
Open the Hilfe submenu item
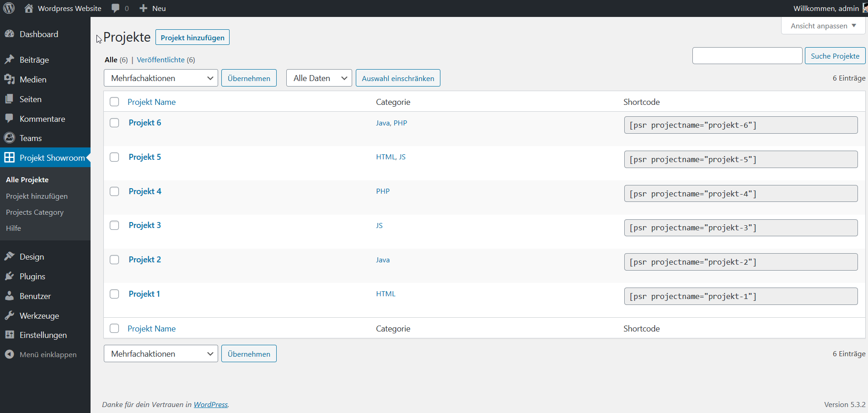[13, 228]
